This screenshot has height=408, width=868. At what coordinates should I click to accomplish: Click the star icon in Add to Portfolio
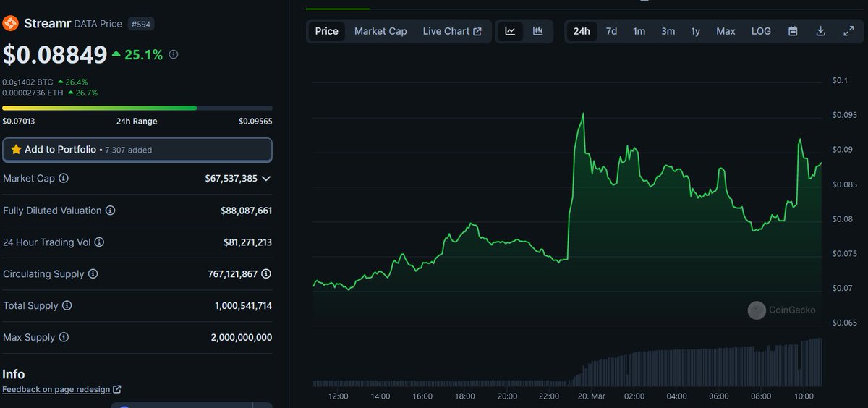pos(16,150)
